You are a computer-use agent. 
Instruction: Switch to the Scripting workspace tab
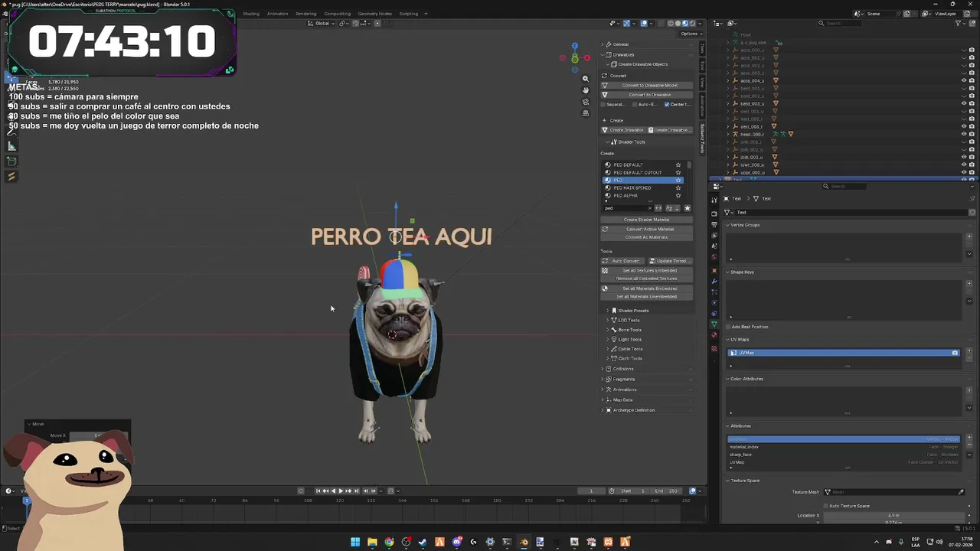pyautogui.click(x=409, y=14)
